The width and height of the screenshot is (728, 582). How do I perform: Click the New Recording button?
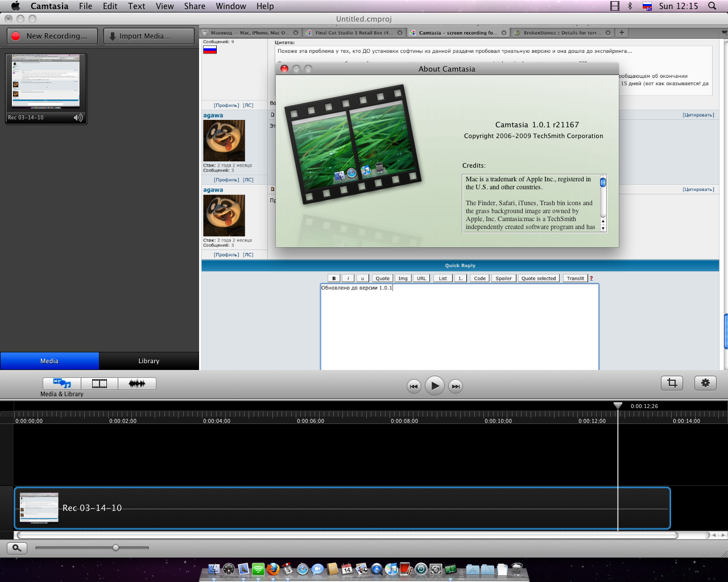(52, 36)
